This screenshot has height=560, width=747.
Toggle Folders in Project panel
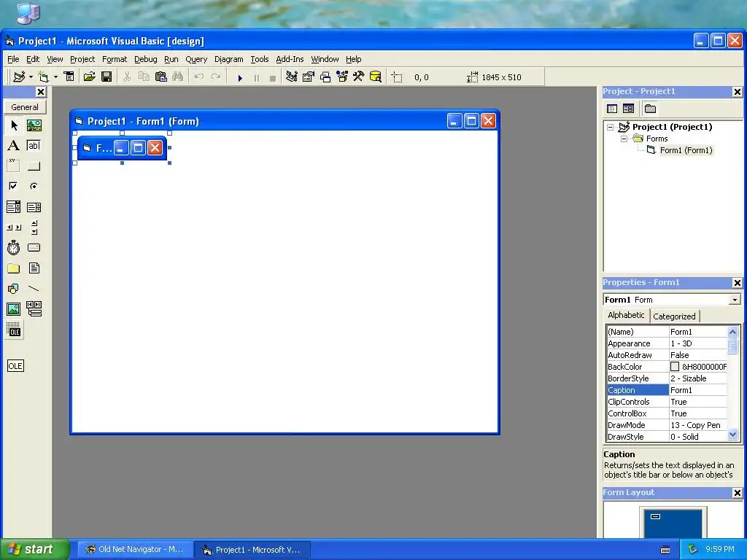(x=650, y=109)
